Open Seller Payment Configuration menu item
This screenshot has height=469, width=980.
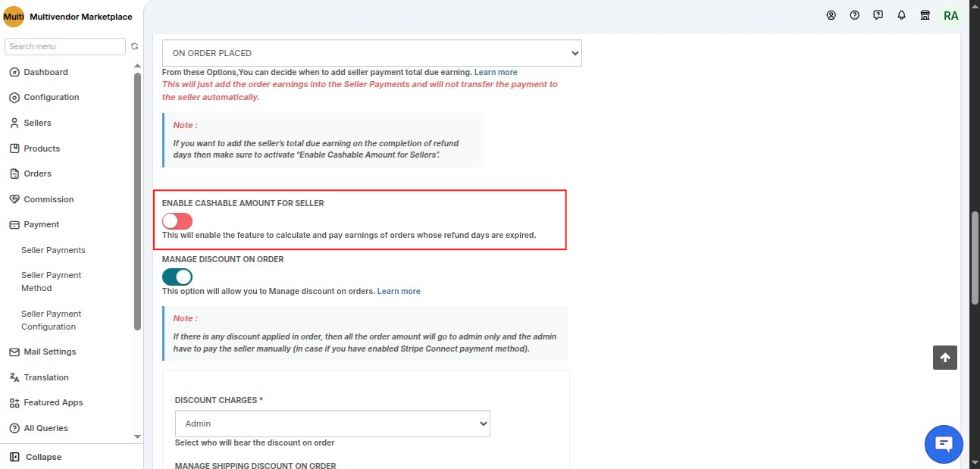(51, 320)
